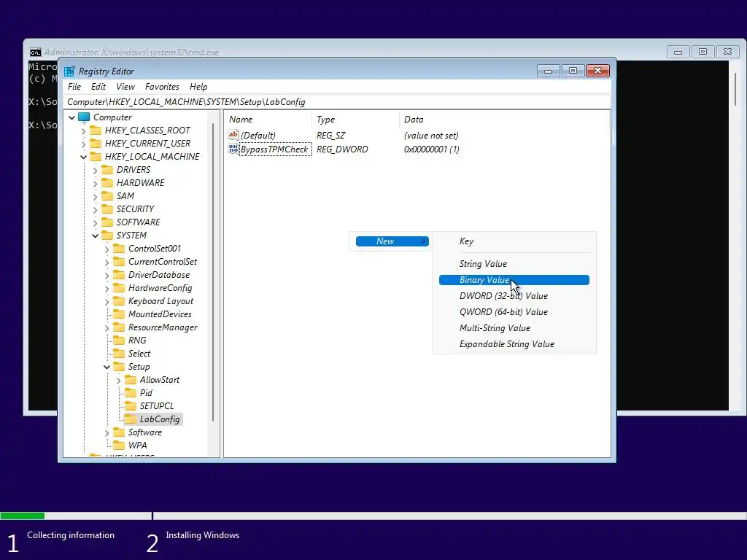
Task: Click the ResourceManager folder icon
Action: pos(119,327)
